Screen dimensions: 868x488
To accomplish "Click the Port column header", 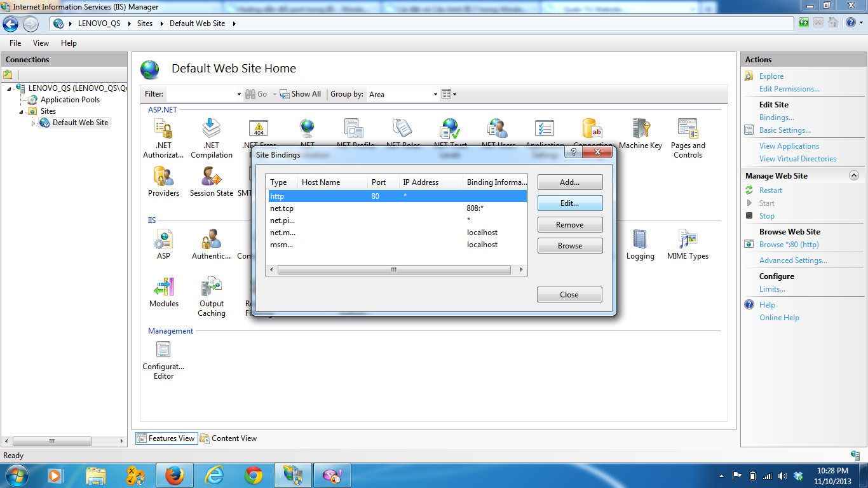I will pyautogui.click(x=383, y=182).
